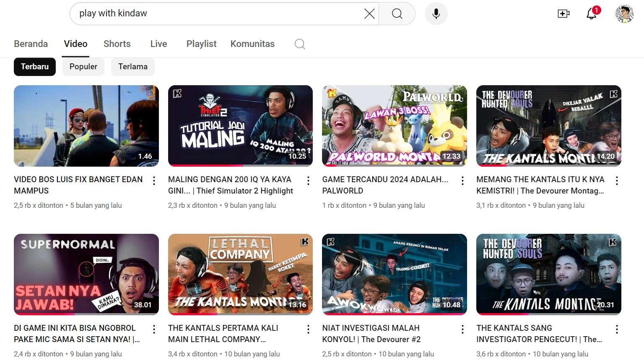The height and width of the screenshot is (361, 644).
Task: Open title MALING DENGAN 200 IQ YA KAYA GINI
Action: tap(231, 185)
